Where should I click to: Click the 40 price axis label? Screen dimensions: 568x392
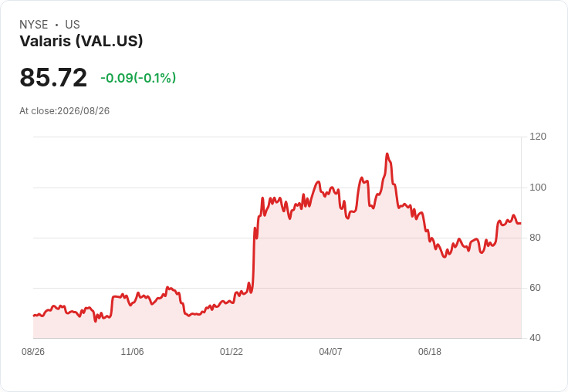coord(535,338)
